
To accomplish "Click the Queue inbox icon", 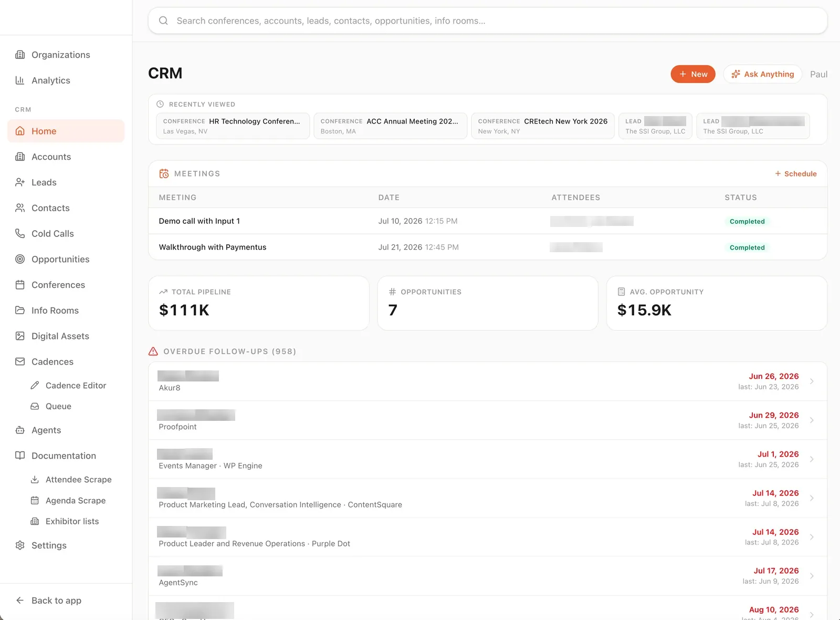I will pos(35,406).
